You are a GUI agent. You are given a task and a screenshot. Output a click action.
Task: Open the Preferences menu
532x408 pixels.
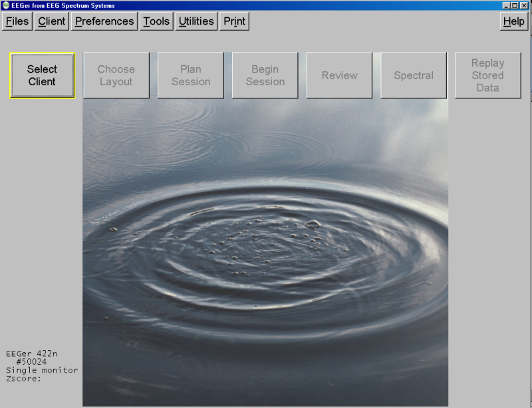click(x=104, y=21)
